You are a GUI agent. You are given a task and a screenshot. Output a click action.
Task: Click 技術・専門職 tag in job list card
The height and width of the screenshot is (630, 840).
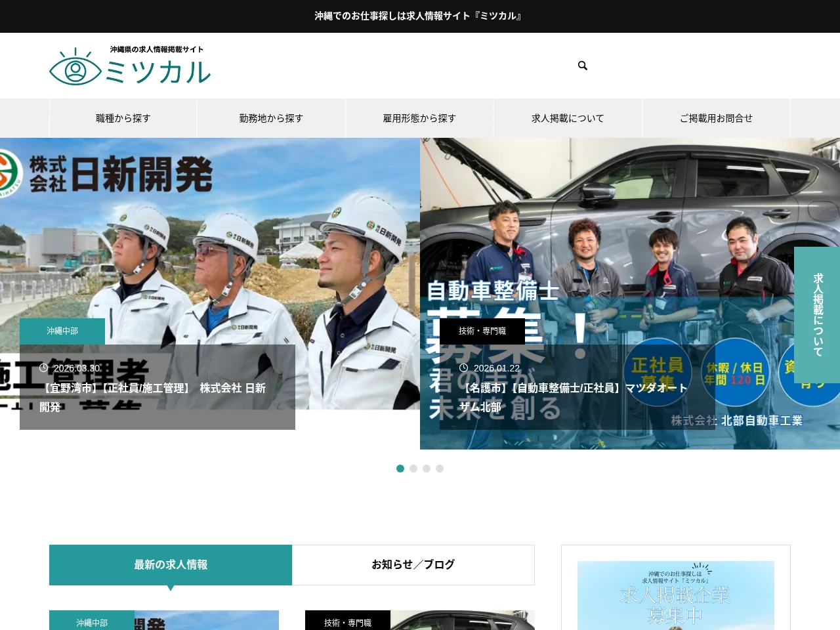click(348, 622)
